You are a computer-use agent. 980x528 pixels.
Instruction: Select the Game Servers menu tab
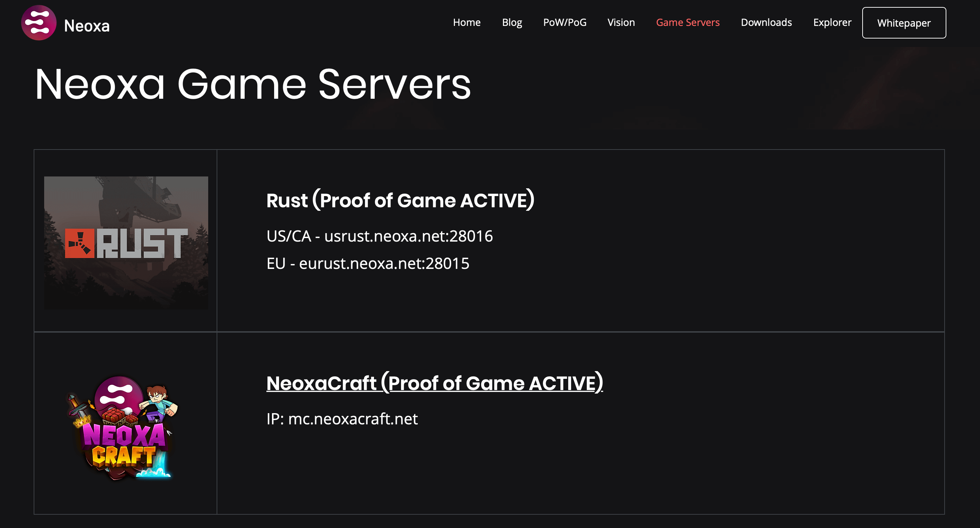(688, 22)
